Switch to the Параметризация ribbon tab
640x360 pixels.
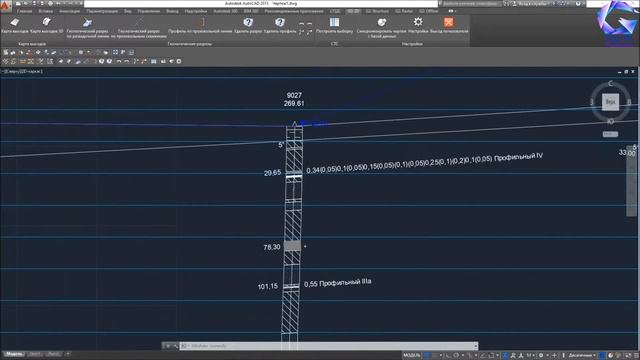click(102, 11)
